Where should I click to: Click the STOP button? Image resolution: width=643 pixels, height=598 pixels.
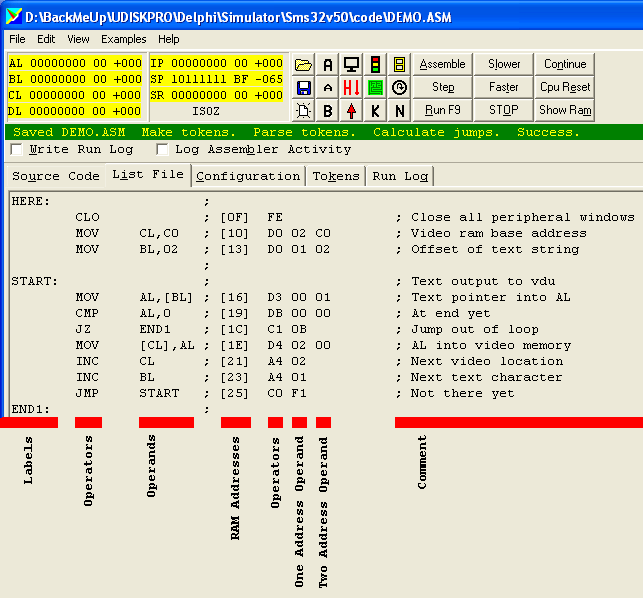pos(504,110)
